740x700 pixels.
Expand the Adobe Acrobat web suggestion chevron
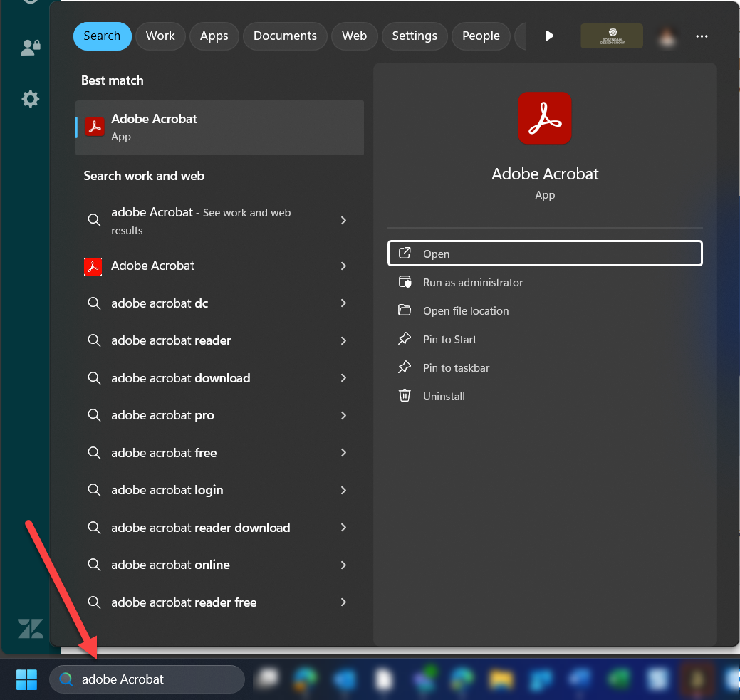[x=343, y=266]
